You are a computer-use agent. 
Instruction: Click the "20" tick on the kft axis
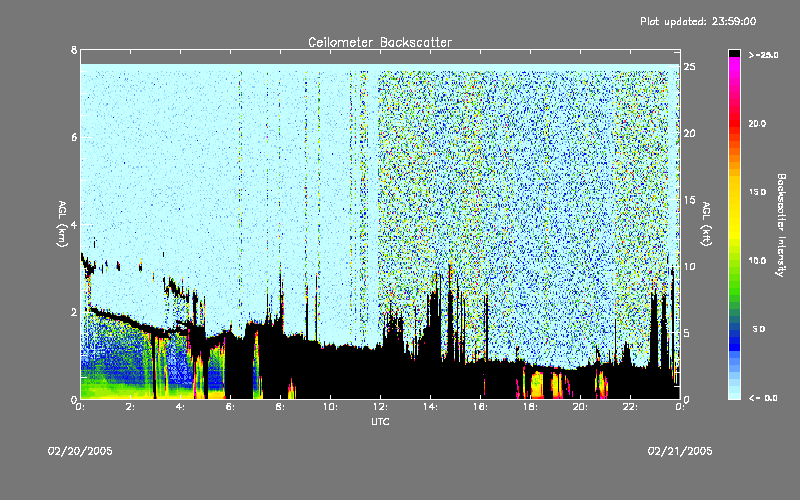point(689,133)
